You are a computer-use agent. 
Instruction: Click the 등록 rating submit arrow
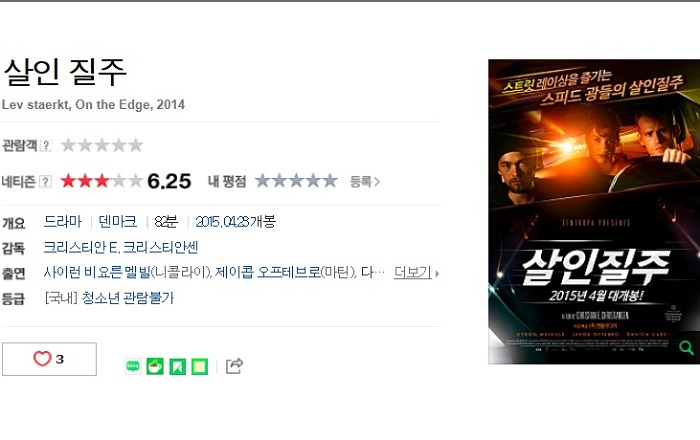365,182
